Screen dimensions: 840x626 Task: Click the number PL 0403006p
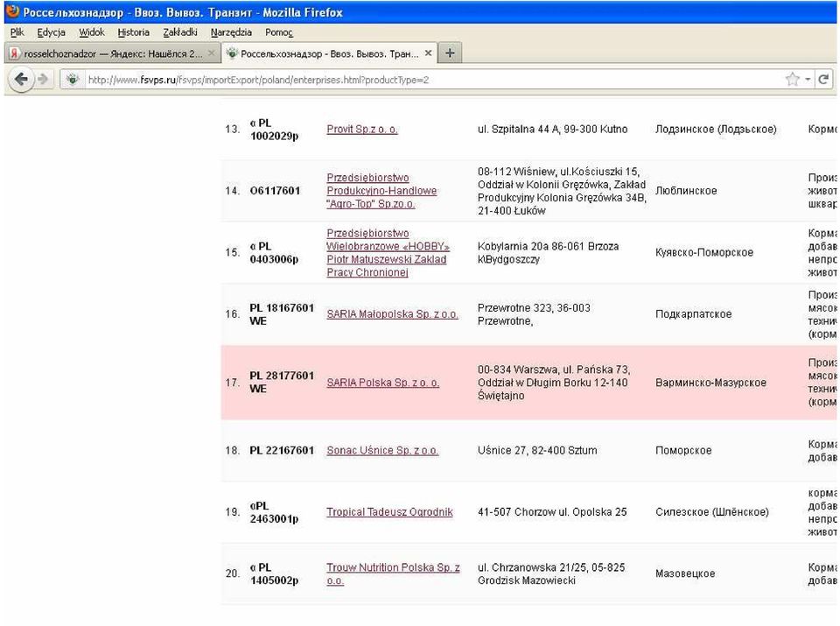[x=274, y=252]
